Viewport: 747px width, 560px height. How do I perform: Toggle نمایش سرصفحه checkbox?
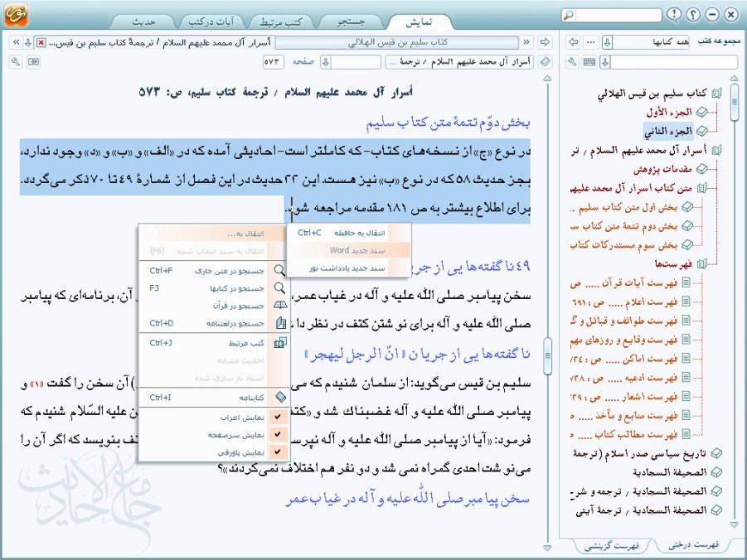[x=278, y=434]
